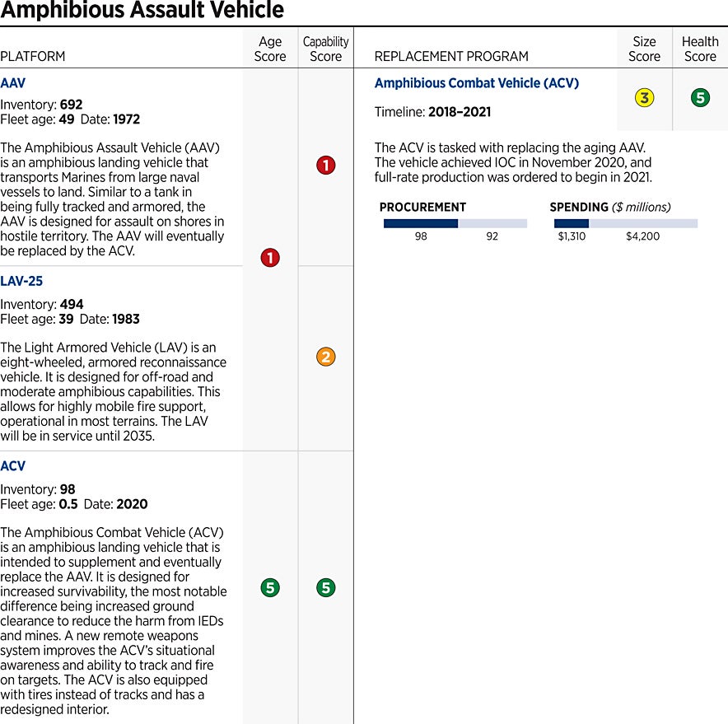The width and height of the screenshot is (728, 724).
Task: Open the AAV platform heading link
Action: pyautogui.click(x=13, y=83)
